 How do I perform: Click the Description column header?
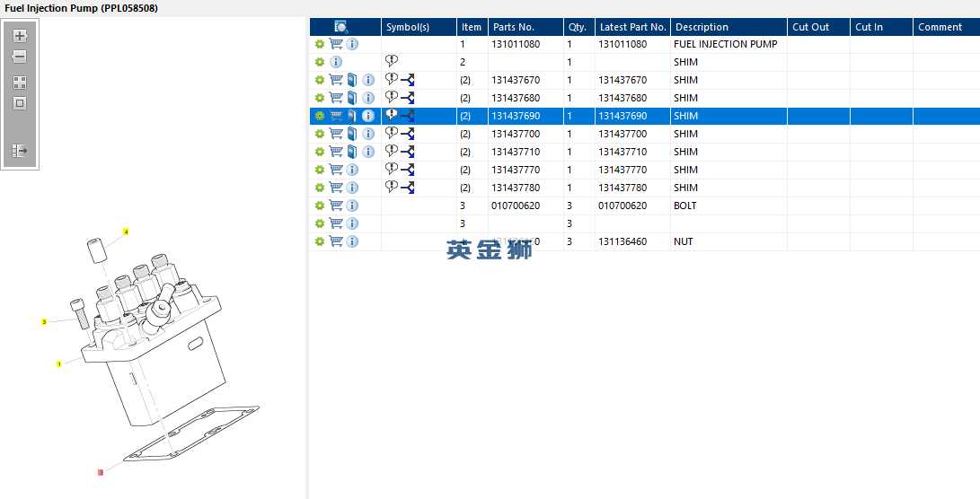(728, 27)
